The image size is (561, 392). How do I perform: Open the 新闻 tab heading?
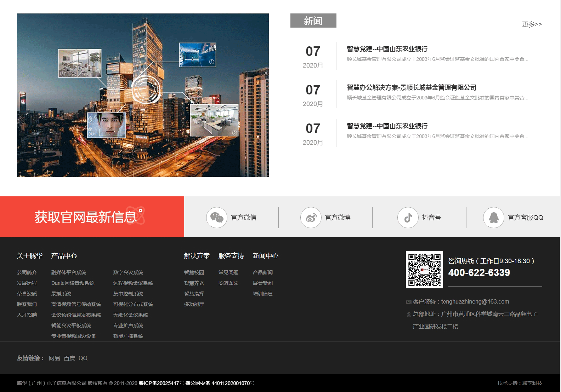(x=313, y=21)
